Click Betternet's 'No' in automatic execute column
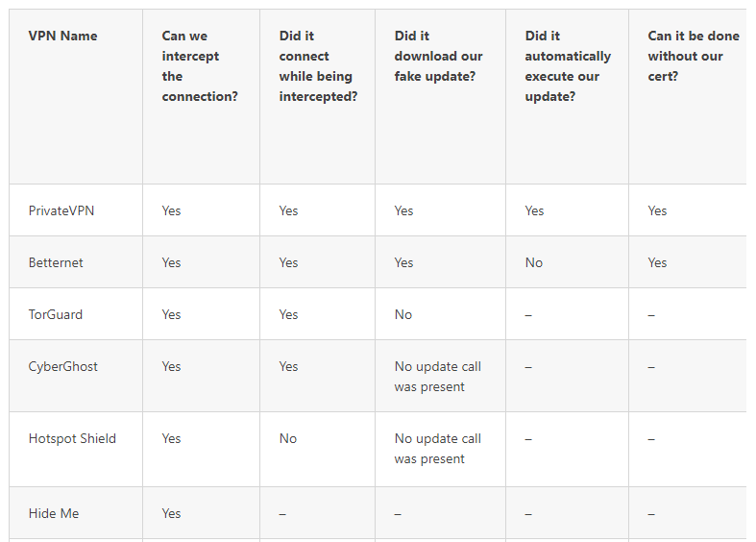The image size is (756, 542). point(534,262)
